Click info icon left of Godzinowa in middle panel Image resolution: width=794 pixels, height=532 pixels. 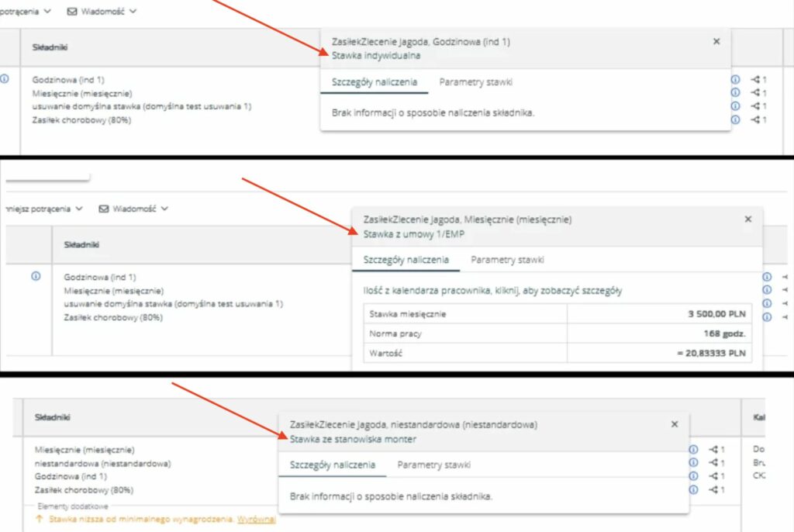[x=36, y=277]
